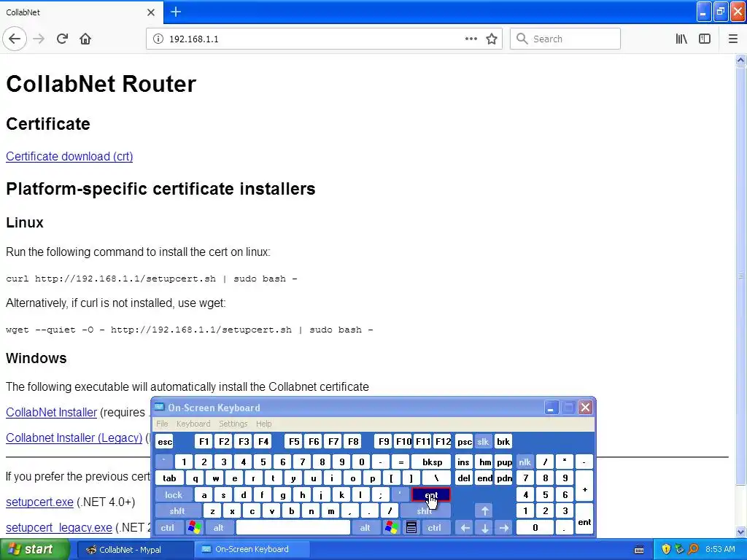
Task: Click page scrollbar up arrow
Action: pyautogui.click(x=740, y=60)
